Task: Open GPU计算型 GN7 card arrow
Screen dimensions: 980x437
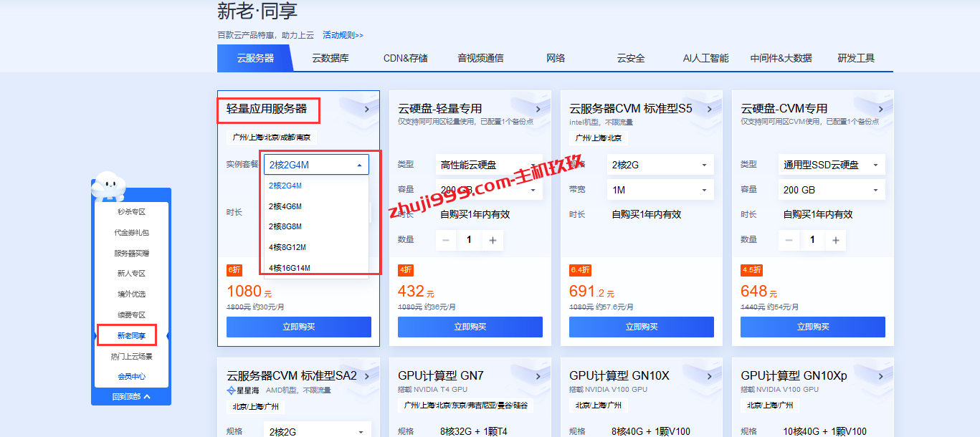Action: (x=538, y=376)
